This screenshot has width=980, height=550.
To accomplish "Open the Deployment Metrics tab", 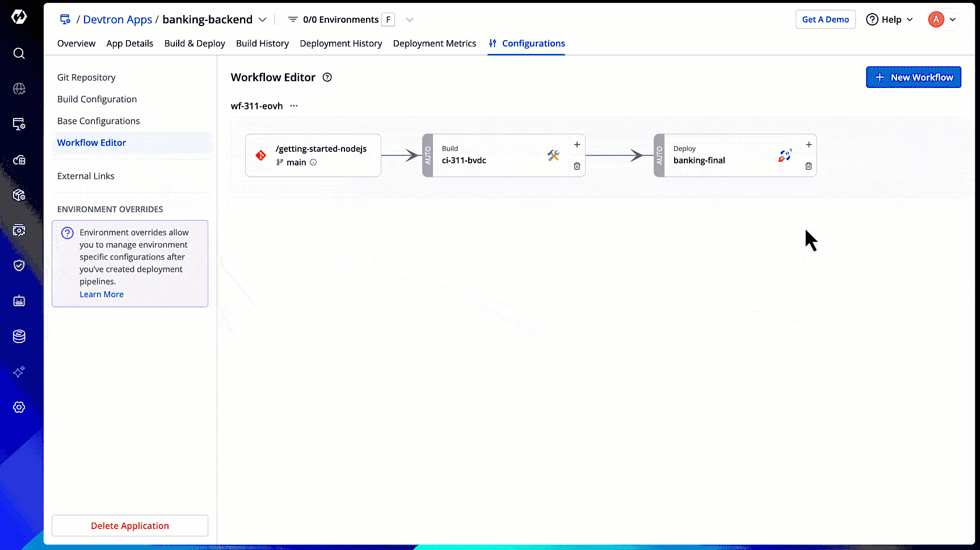I will [434, 44].
